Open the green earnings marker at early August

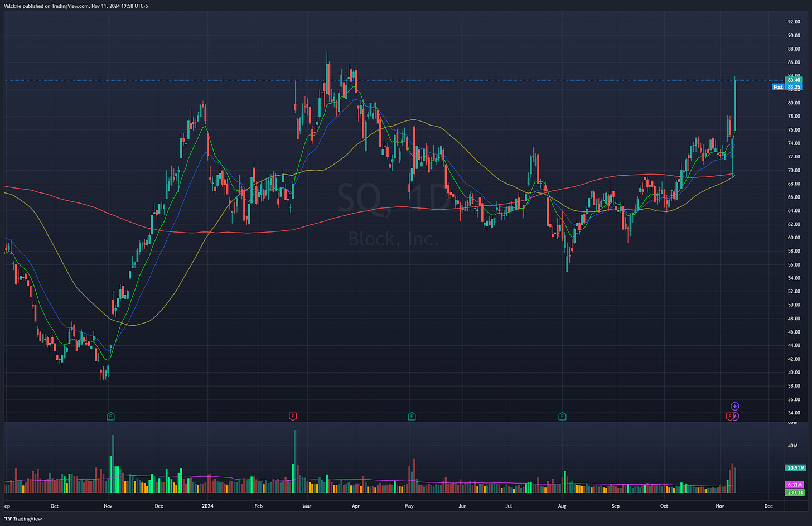click(562, 416)
